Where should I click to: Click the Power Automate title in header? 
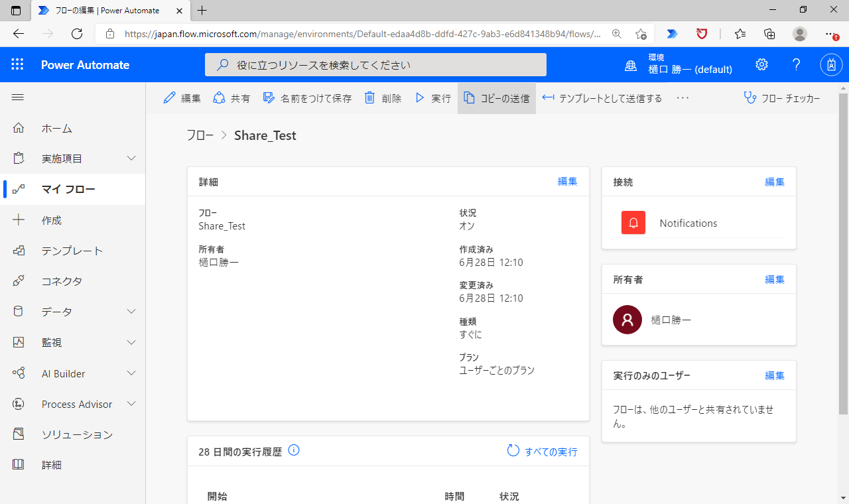(85, 65)
